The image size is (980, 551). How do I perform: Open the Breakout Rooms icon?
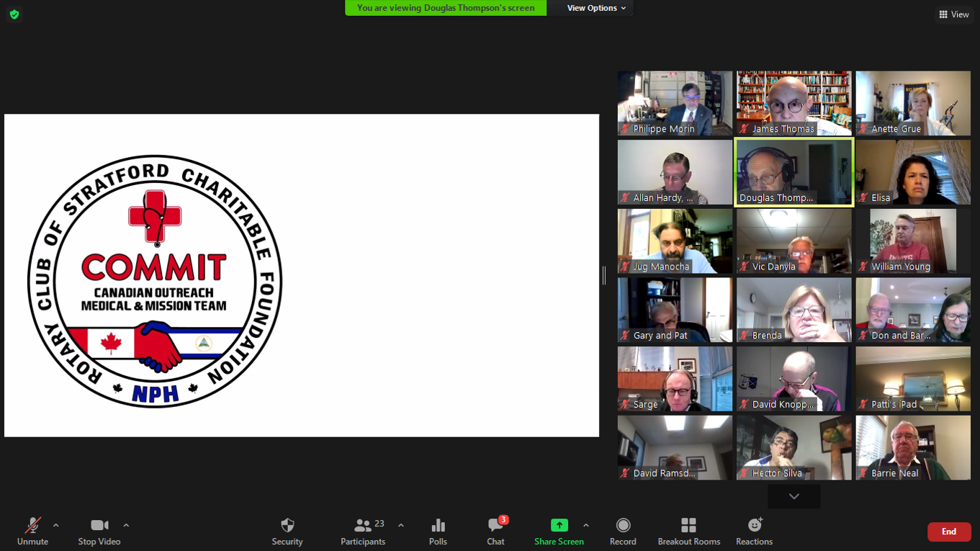(x=688, y=525)
